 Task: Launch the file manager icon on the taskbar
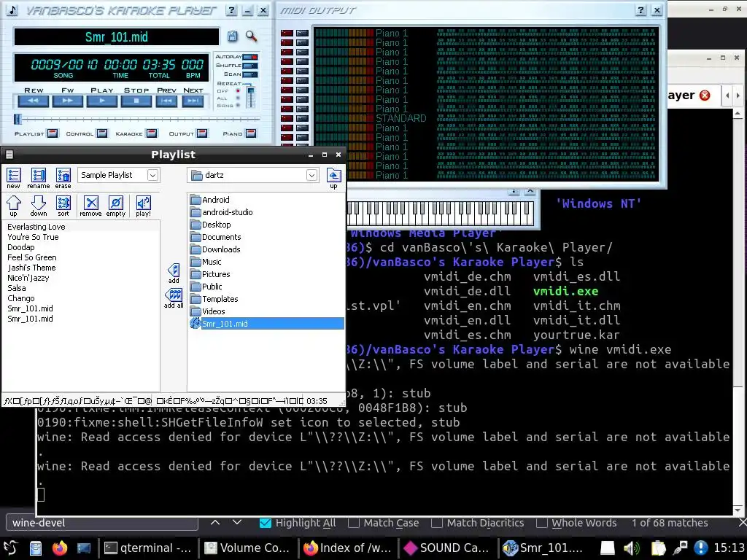tap(36, 548)
